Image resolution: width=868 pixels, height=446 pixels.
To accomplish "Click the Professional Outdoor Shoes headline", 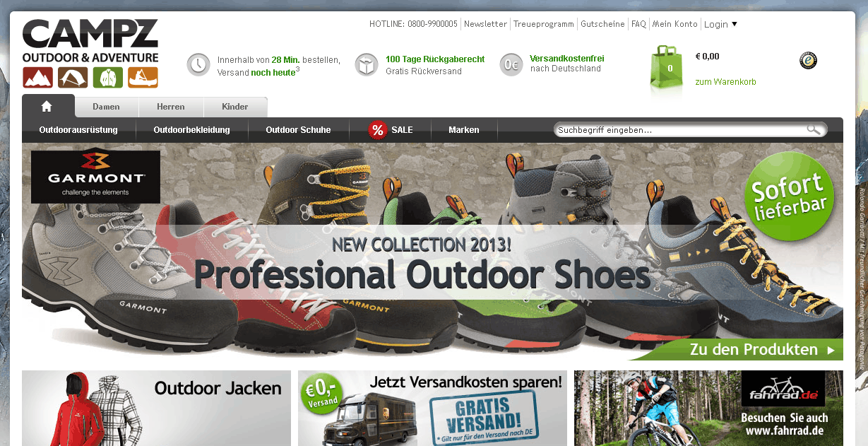I will click(x=422, y=275).
